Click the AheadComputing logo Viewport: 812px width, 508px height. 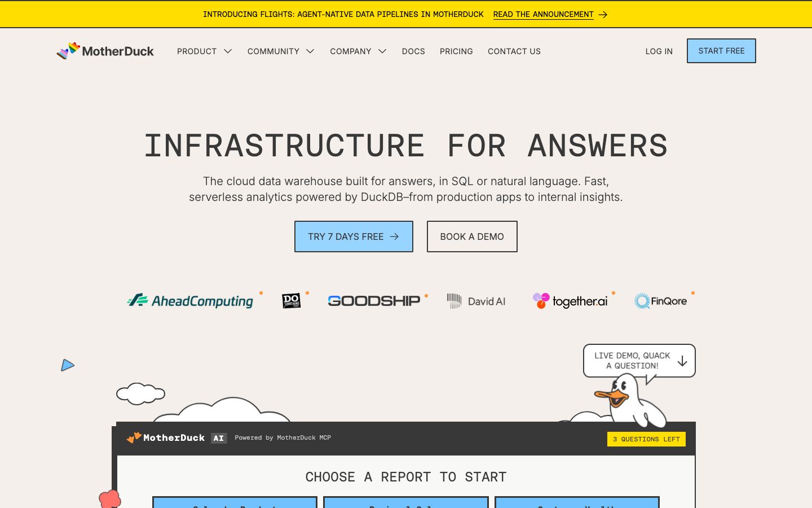tap(190, 301)
